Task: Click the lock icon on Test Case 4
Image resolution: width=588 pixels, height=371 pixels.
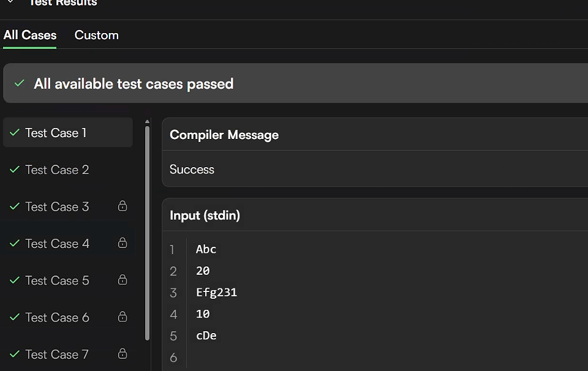Action: 123,243
